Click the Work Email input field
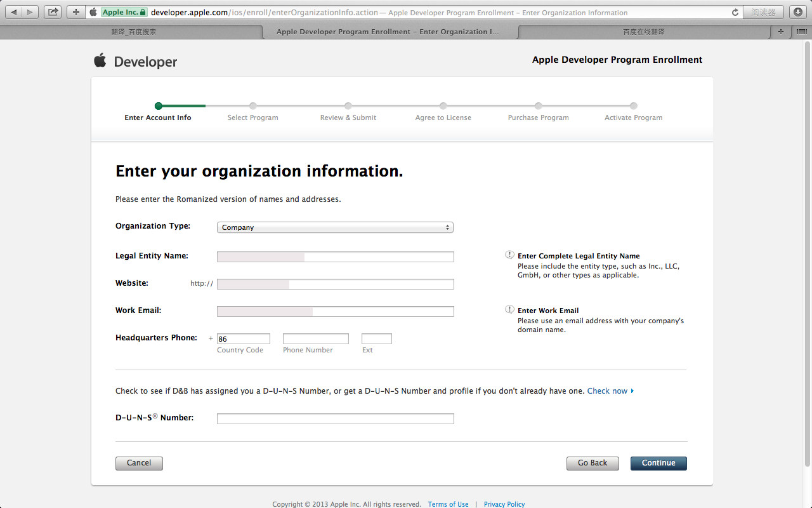 coord(335,311)
